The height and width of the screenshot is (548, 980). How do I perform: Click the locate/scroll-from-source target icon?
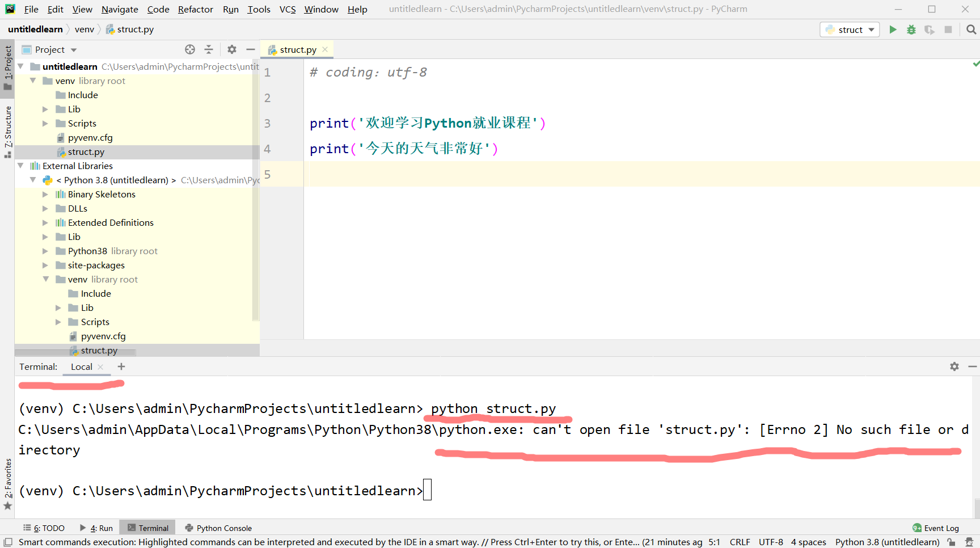click(190, 49)
